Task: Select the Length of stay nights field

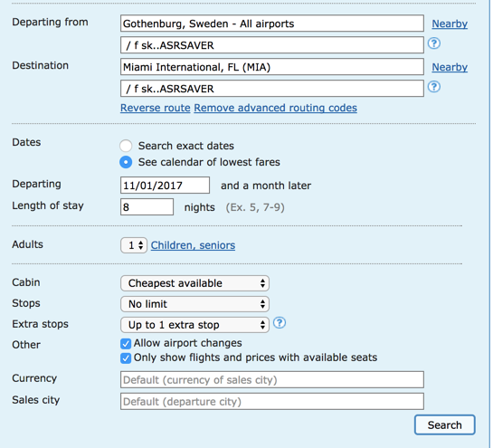Action: tap(147, 207)
